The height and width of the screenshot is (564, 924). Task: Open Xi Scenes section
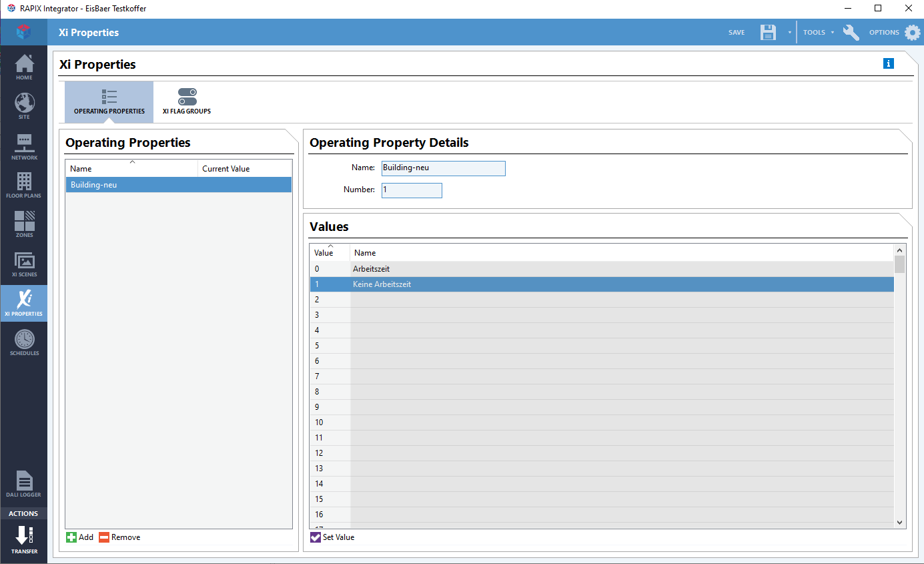coord(24,264)
